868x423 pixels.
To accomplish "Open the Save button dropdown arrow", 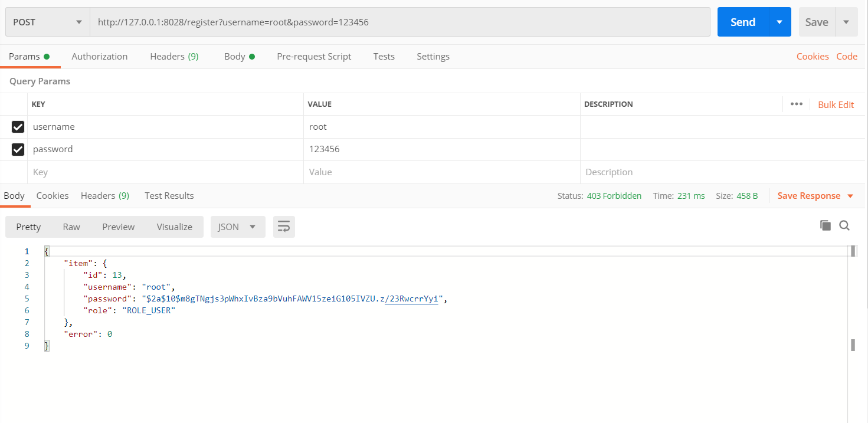I will [845, 21].
